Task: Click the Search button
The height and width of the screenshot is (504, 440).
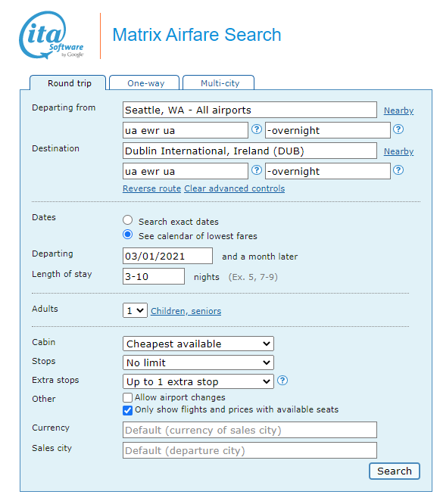Action: [395, 471]
